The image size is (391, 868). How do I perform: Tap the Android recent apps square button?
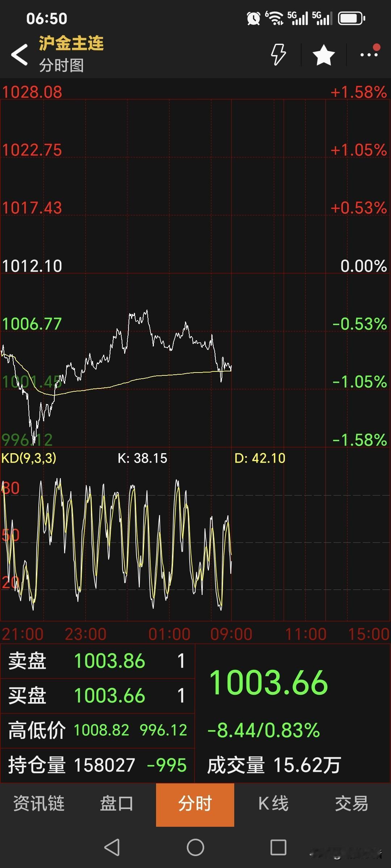[278, 847]
